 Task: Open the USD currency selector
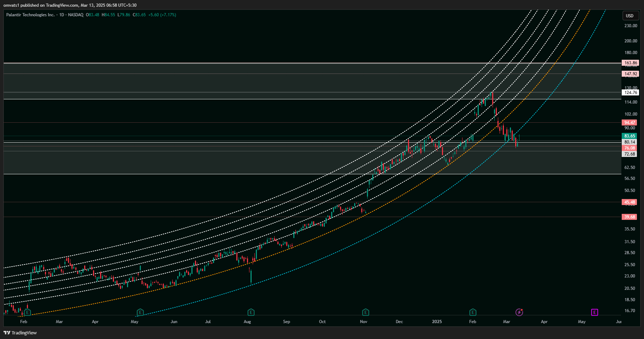click(631, 16)
